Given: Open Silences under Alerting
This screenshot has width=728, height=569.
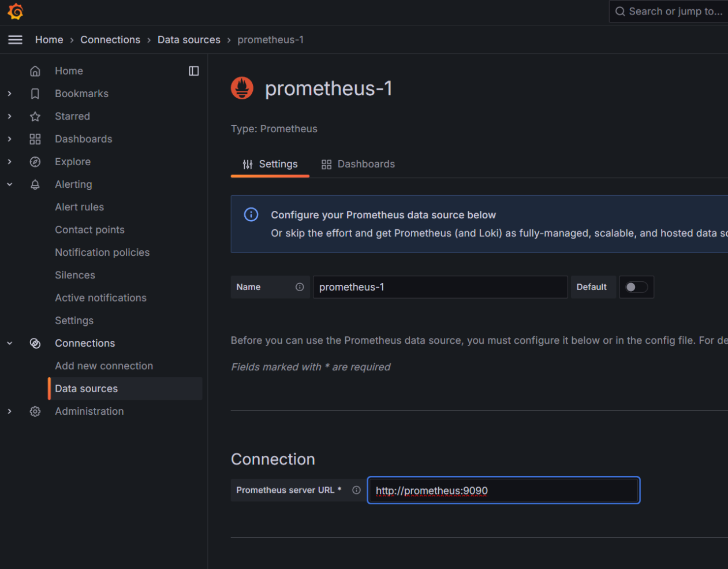Looking at the screenshot, I should [75, 275].
